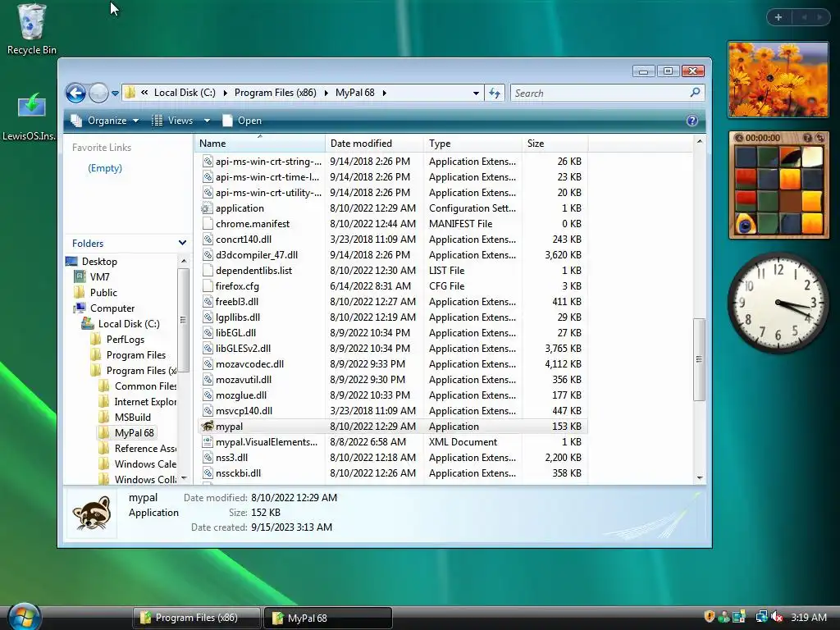840x630 pixels.
Task: Select Program Files (x86) breadcrumb
Action: pos(276,93)
